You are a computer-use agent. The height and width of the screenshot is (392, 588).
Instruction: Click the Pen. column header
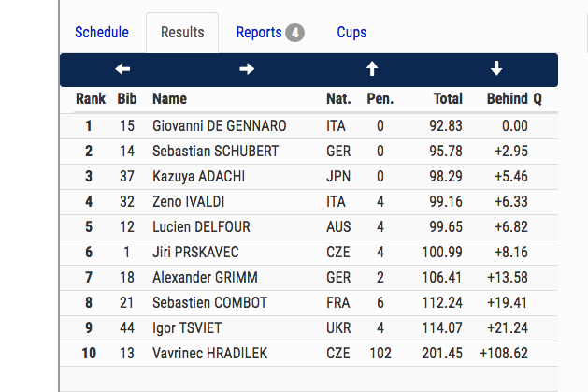tap(380, 98)
